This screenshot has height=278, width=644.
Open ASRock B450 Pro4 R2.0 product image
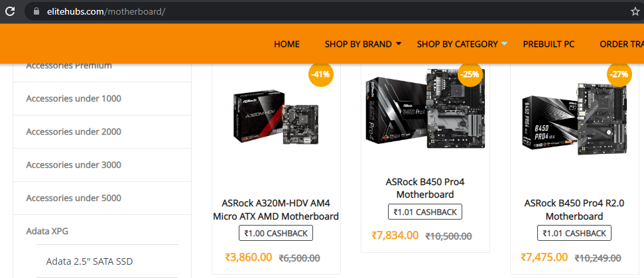pyautogui.click(x=574, y=119)
